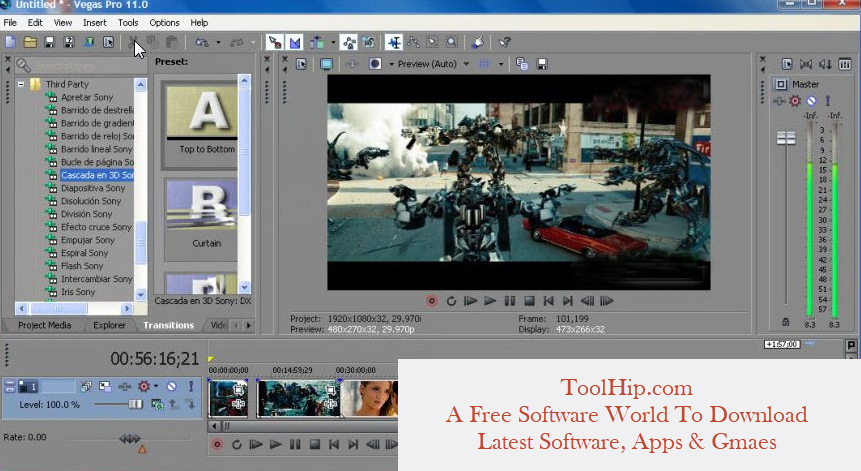Image resolution: width=861 pixels, height=471 pixels.
Task: Open the Options menu
Action: (x=164, y=23)
